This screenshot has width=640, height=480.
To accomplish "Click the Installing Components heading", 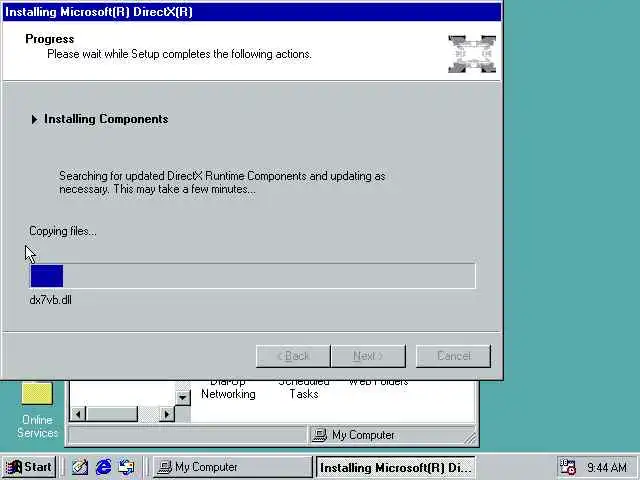I will (x=106, y=119).
